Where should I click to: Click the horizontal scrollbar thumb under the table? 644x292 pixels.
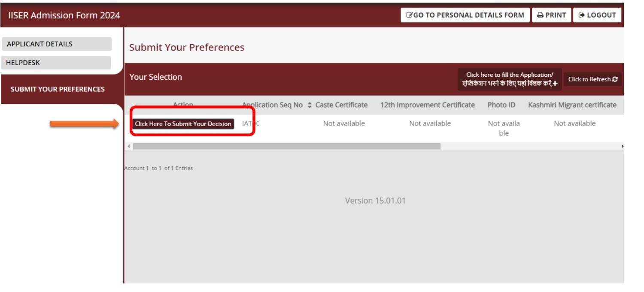(x=286, y=146)
